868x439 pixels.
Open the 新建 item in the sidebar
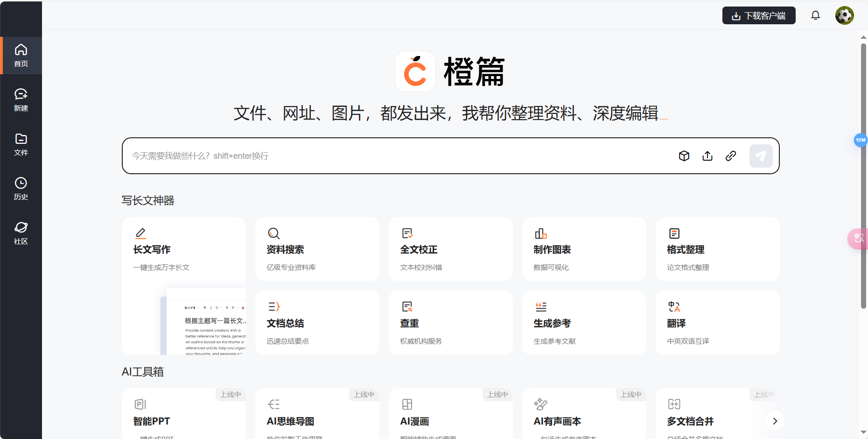click(x=21, y=99)
